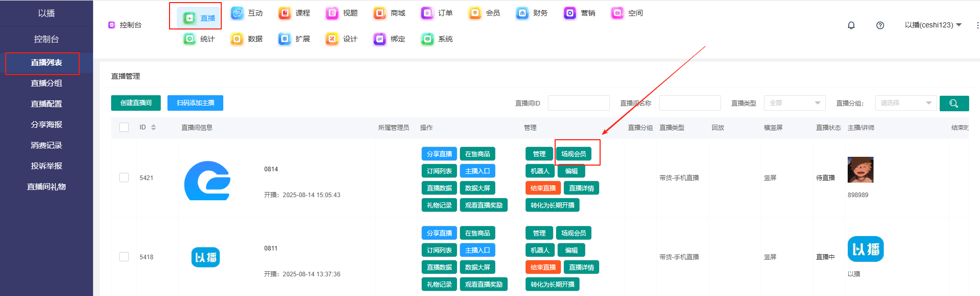The image size is (980, 296).
Task: Click the notification bell icon
Action: 851,25
